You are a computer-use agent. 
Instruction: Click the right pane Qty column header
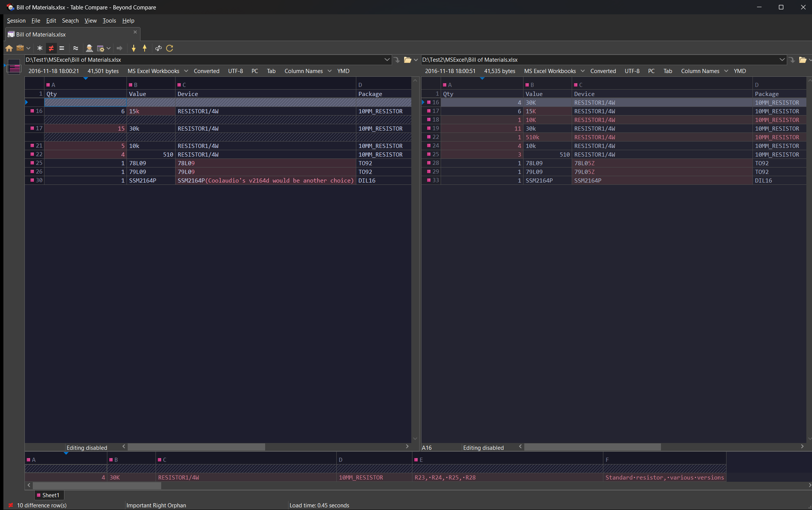tap(482, 94)
